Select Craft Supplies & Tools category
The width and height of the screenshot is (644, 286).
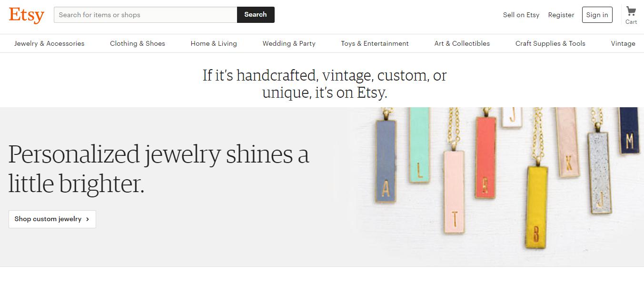[550, 43]
